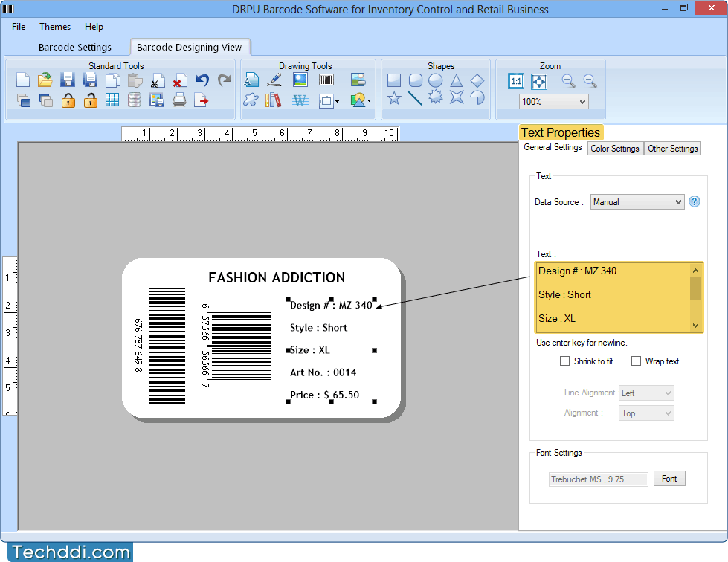Switch to the Barcode Settings tab
The image size is (728, 562).
click(75, 47)
